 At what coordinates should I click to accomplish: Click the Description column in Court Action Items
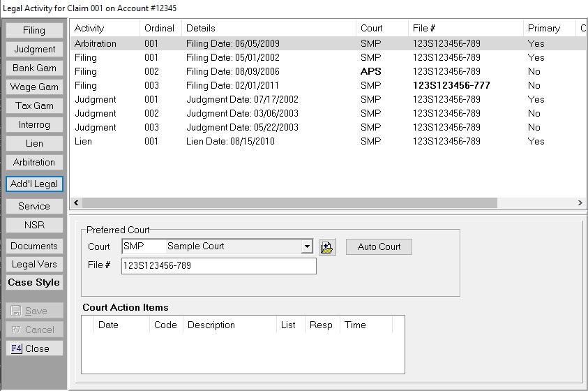coord(229,325)
